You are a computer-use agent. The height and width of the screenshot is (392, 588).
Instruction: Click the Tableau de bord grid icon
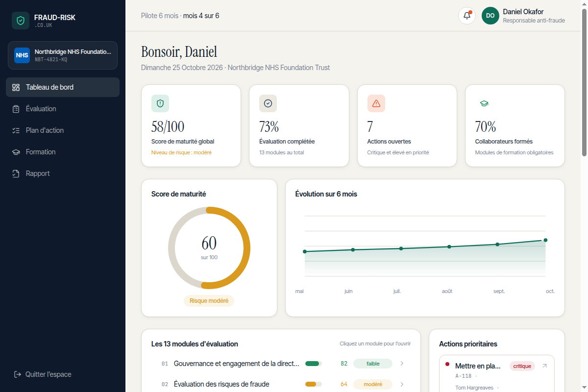click(x=16, y=87)
